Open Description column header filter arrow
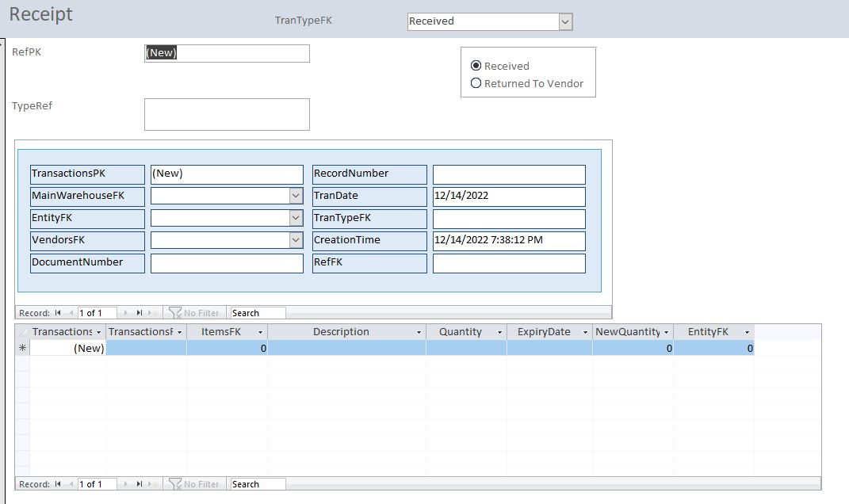 tap(419, 332)
